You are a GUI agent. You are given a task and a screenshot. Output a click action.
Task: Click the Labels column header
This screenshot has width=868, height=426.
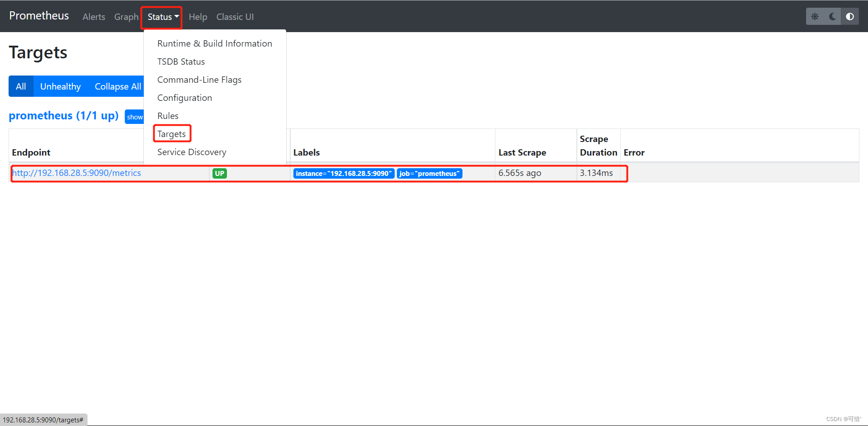pyautogui.click(x=307, y=153)
